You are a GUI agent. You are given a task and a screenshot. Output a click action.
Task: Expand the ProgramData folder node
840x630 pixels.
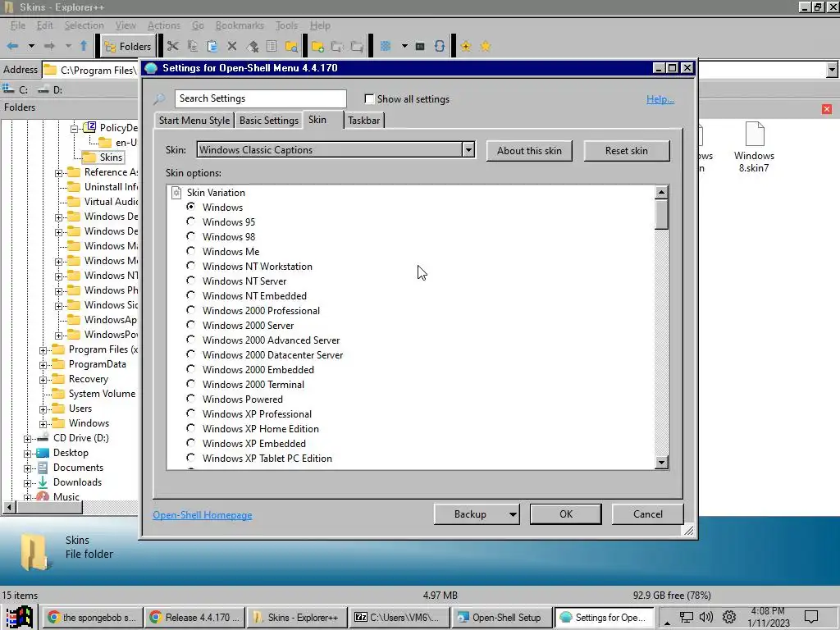43,365
